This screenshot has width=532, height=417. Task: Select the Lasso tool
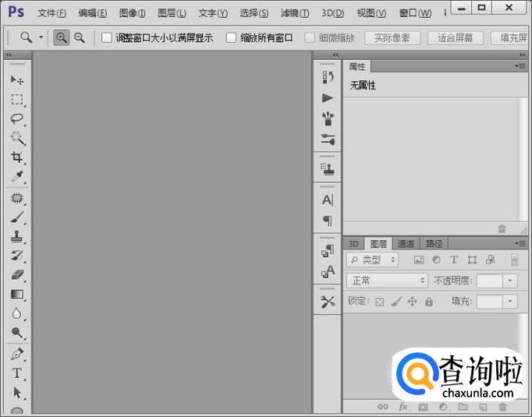[x=17, y=118]
